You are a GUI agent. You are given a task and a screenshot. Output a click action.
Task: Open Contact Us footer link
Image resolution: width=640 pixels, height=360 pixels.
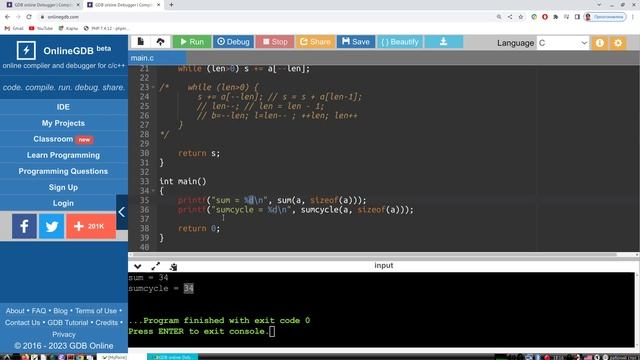pos(22,322)
